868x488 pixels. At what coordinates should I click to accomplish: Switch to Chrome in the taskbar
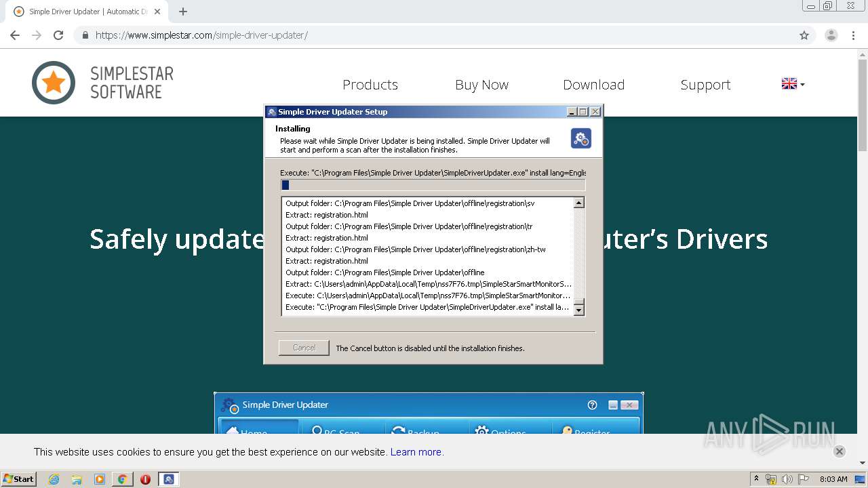tap(122, 479)
